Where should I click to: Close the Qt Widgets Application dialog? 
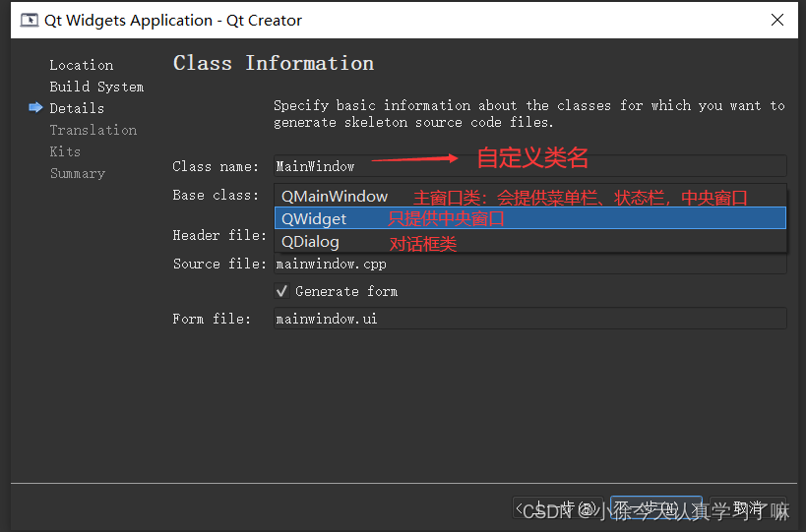tap(777, 20)
